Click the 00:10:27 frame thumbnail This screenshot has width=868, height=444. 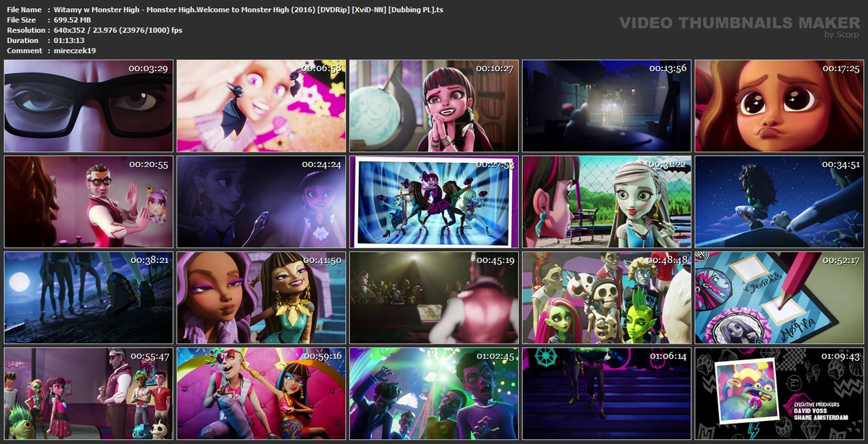click(434, 106)
